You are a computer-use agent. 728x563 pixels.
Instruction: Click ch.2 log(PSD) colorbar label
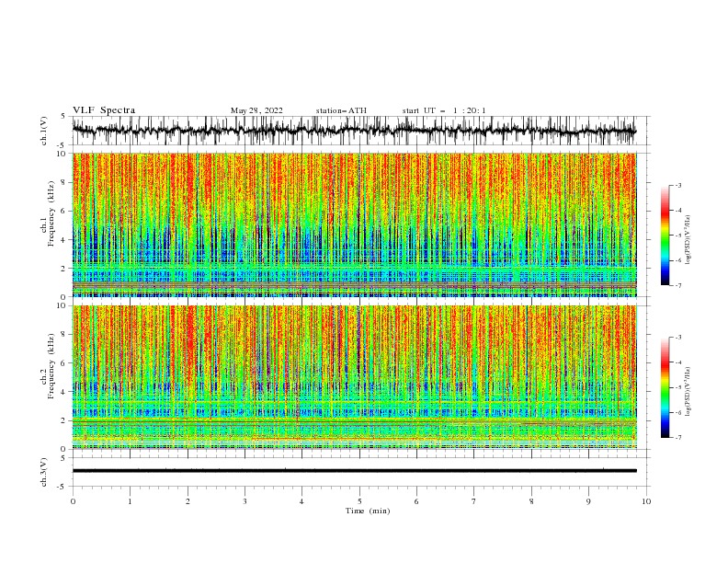click(688, 392)
